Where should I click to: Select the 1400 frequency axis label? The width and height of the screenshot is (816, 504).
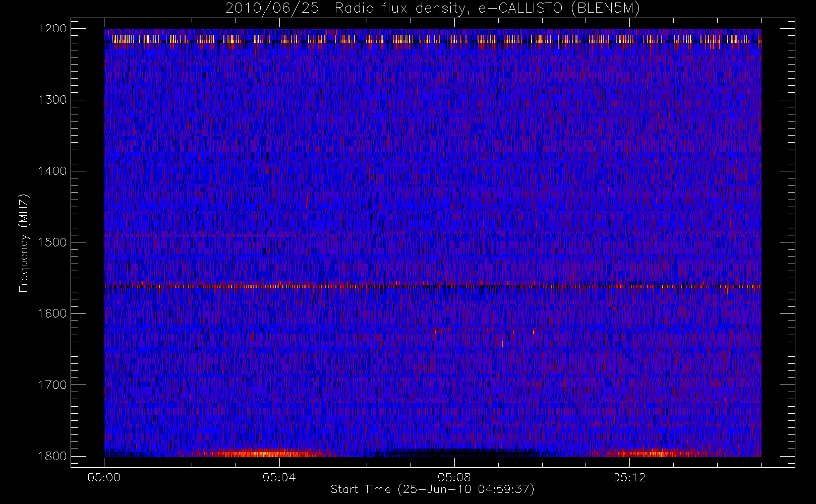tap(52, 171)
